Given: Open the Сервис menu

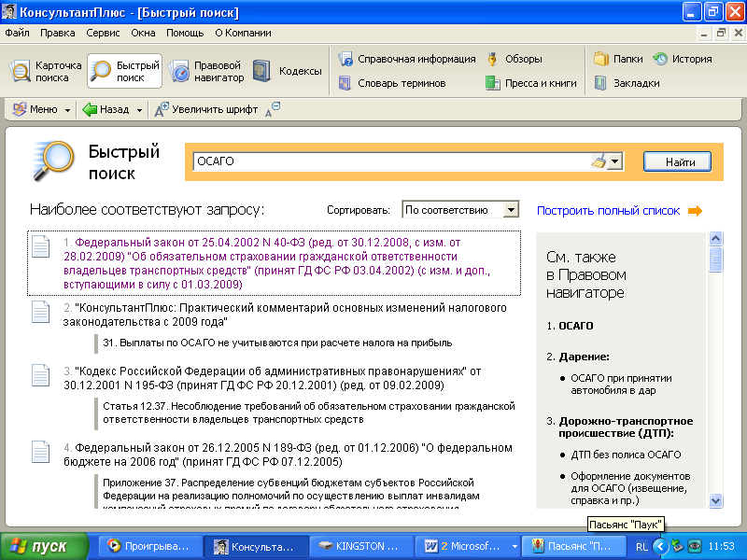Looking at the screenshot, I should click(x=103, y=33).
